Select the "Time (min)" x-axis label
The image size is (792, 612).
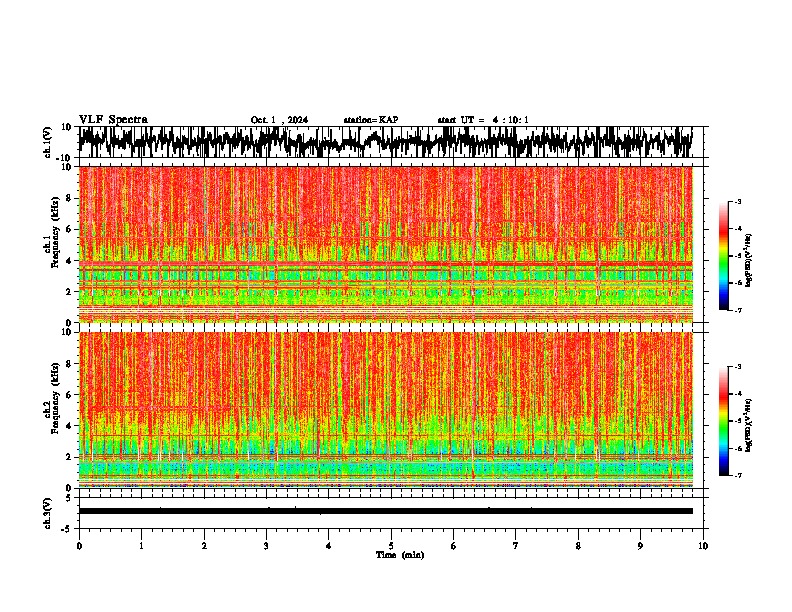click(x=400, y=555)
